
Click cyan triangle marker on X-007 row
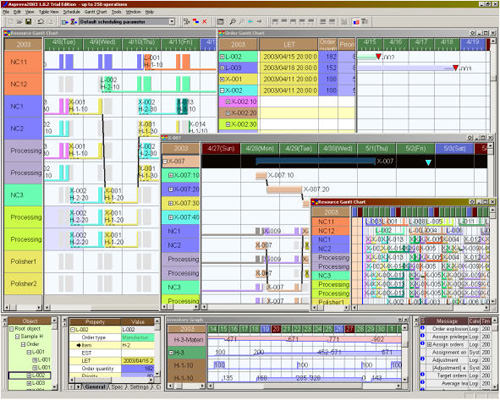pos(428,163)
